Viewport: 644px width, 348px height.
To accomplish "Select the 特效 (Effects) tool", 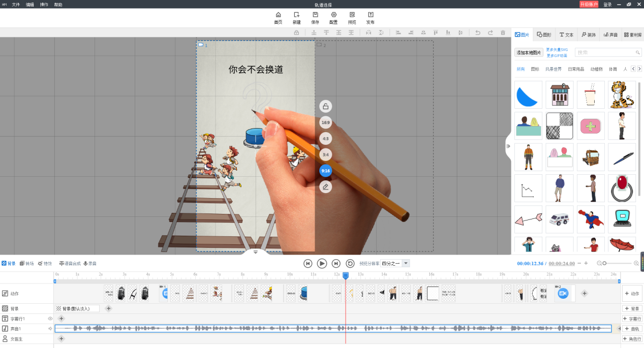I will (x=45, y=263).
